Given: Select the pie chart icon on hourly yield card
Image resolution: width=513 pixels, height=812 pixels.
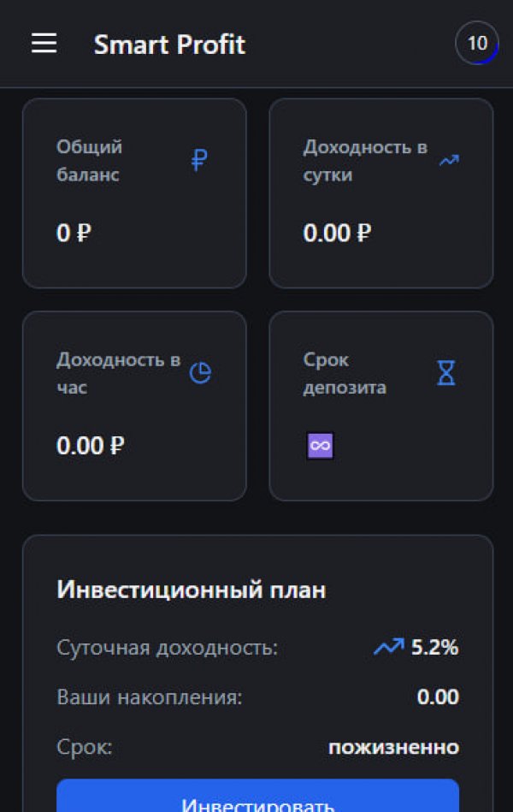Looking at the screenshot, I should [200, 373].
